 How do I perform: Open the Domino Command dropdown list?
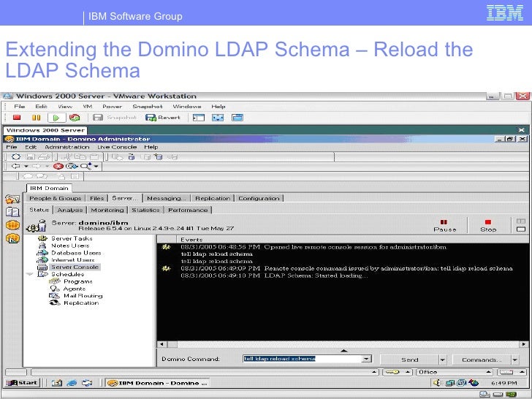366,359
